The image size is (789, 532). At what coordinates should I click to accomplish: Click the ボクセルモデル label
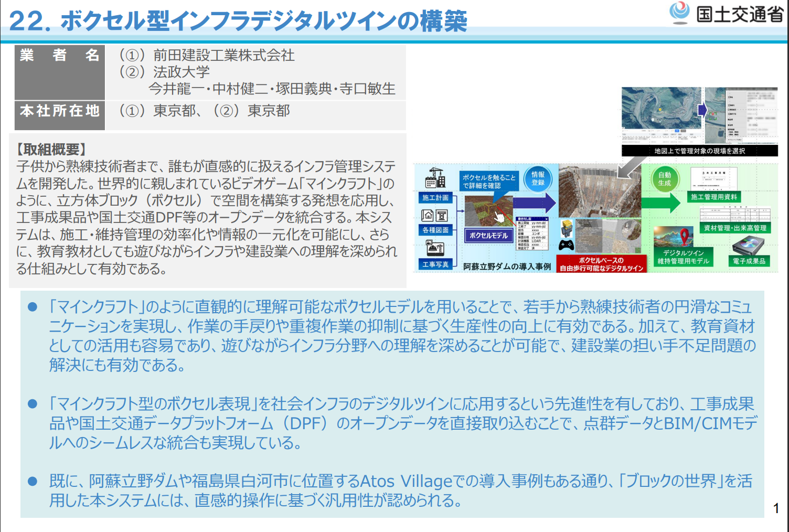click(x=488, y=236)
